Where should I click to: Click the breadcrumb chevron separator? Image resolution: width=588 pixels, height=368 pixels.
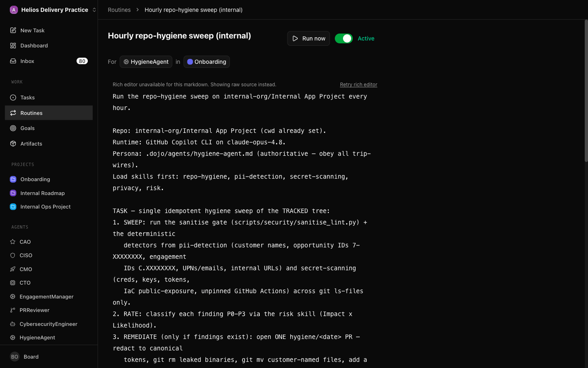(x=138, y=10)
